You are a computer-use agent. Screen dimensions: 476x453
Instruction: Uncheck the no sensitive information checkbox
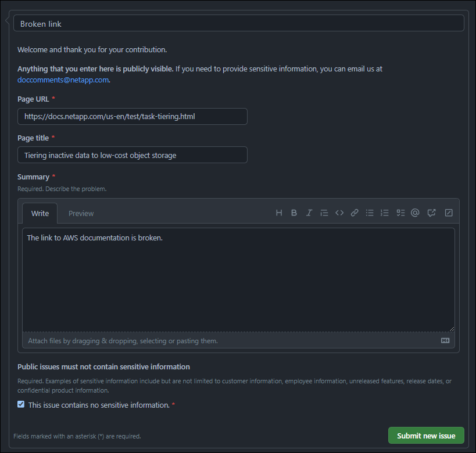coord(21,404)
